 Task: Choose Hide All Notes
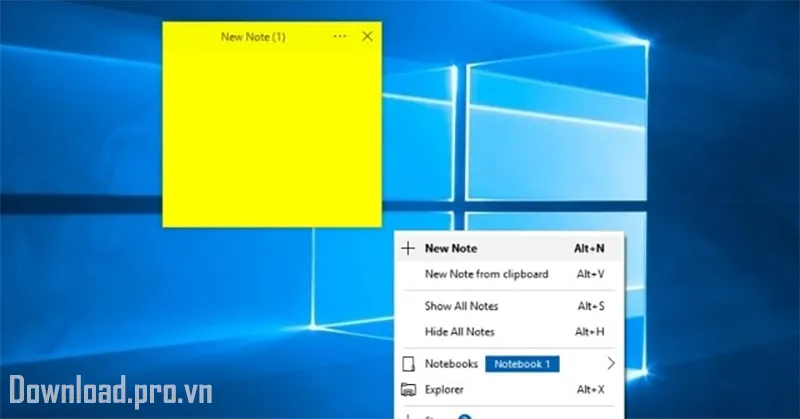(x=509, y=332)
